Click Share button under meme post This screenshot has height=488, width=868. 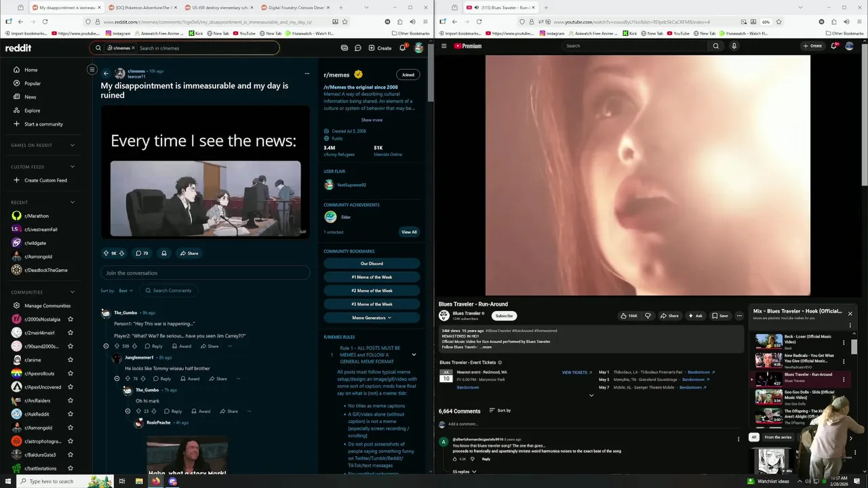pyautogui.click(x=189, y=253)
